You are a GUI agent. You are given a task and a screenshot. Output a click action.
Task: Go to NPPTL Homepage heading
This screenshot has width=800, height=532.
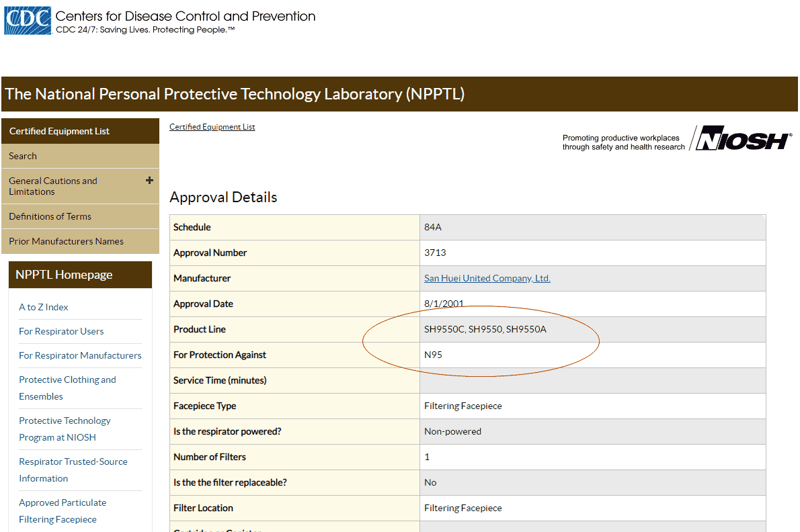pos(64,275)
